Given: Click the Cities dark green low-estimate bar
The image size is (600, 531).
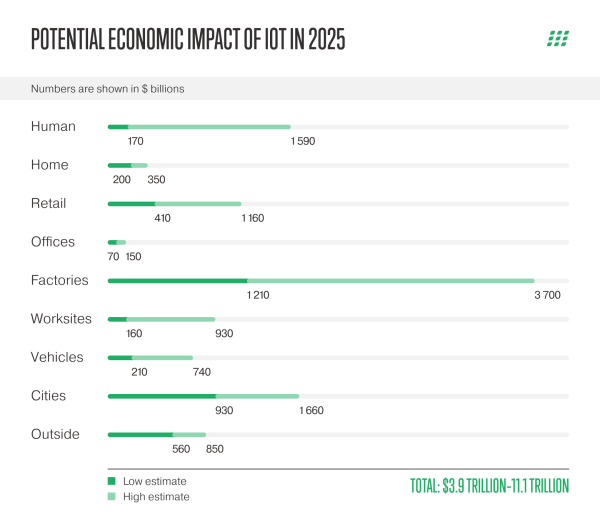Looking at the screenshot, I should (x=162, y=396).
